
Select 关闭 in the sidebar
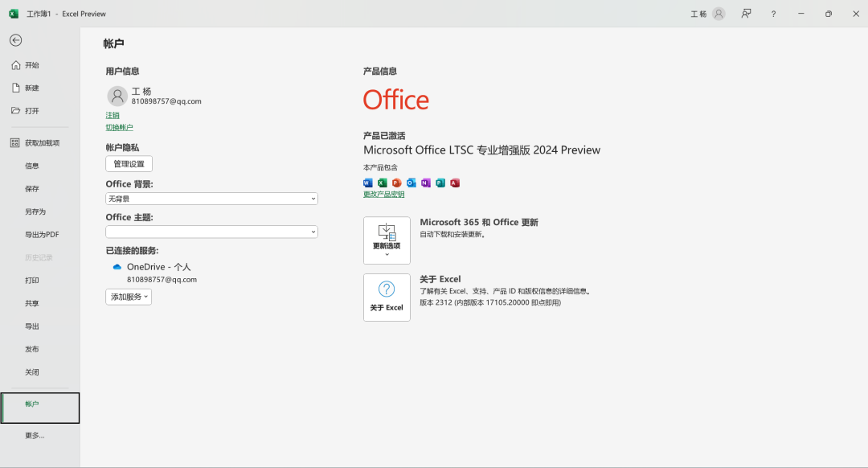32,372
